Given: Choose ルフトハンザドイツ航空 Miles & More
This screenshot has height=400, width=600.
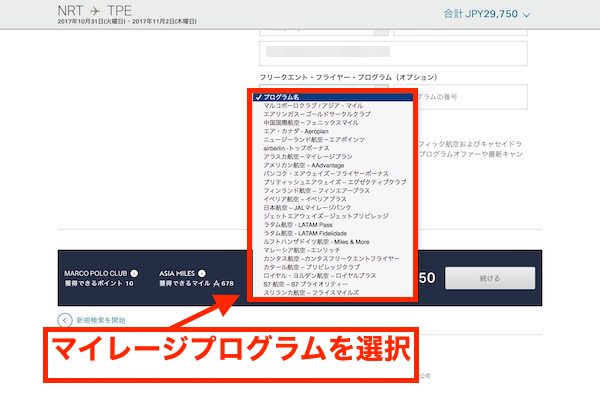Looking at the screenshot, I should [x=333, y=242].
